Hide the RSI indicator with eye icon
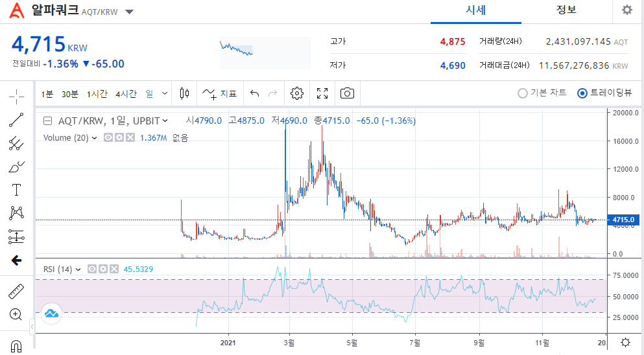 click(x=92, y=269)
